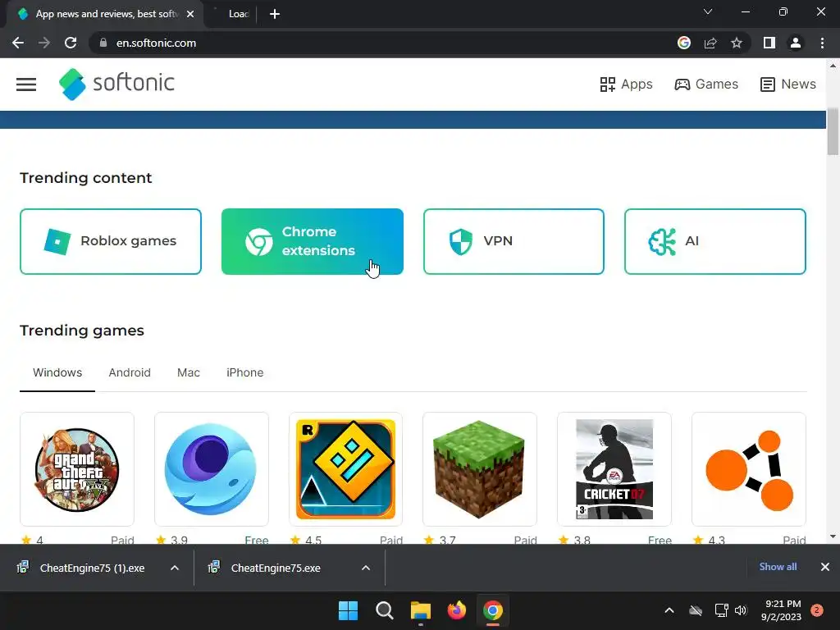The image size is (840, 630).
Task: Switch to the Mac games tab
Action: point(189,373)
